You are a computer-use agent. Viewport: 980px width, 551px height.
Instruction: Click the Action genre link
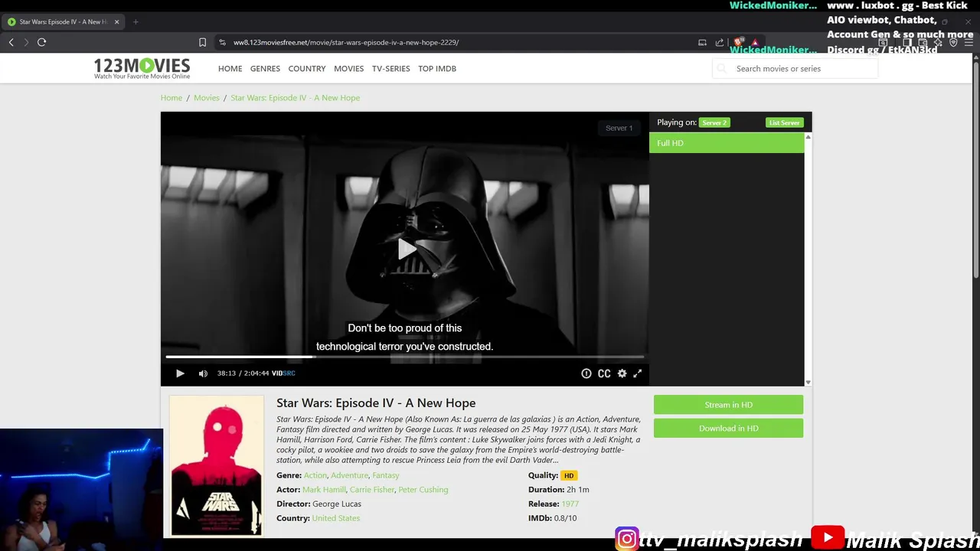[315, 475]
